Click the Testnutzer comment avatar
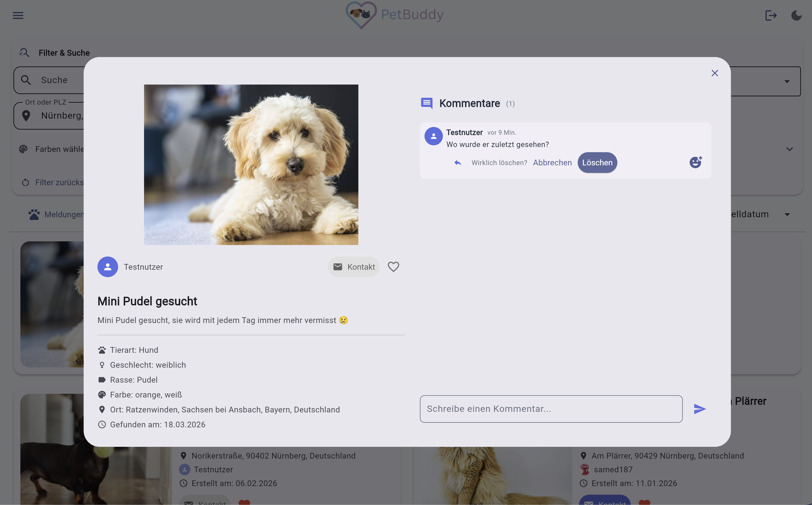This screenshot has width=812, height=505. coord(434,136)
